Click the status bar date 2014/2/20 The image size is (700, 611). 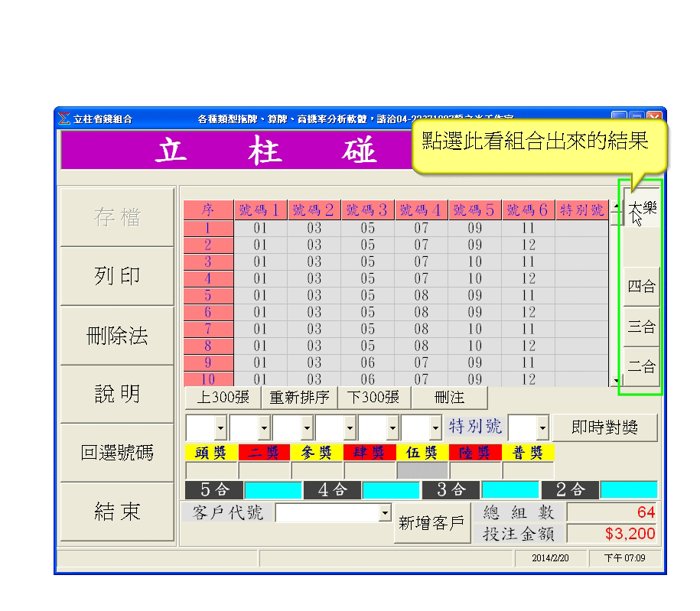551,558
